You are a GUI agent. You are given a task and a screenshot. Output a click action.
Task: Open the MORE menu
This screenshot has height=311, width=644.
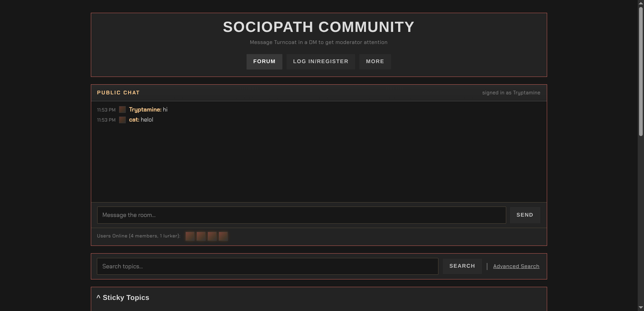(375, 61)
